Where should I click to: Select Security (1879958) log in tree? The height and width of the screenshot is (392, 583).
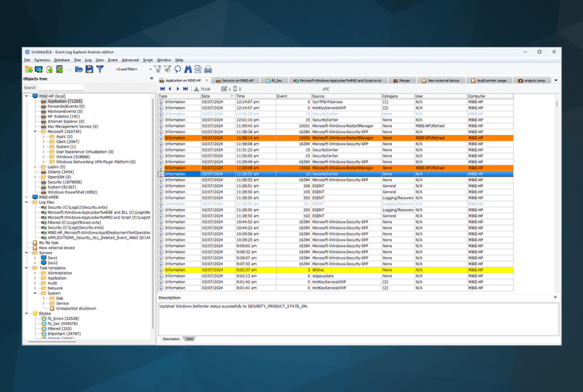[64, 182]
